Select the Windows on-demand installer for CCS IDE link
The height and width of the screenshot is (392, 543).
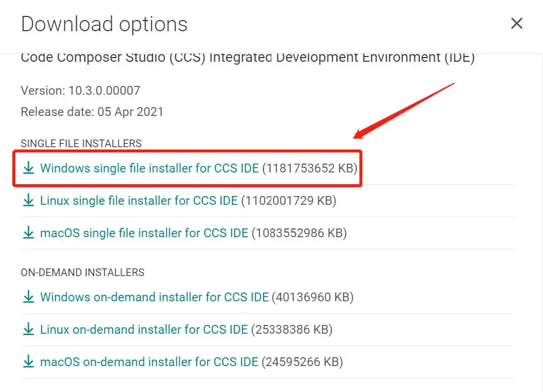[x=154, y=297]
